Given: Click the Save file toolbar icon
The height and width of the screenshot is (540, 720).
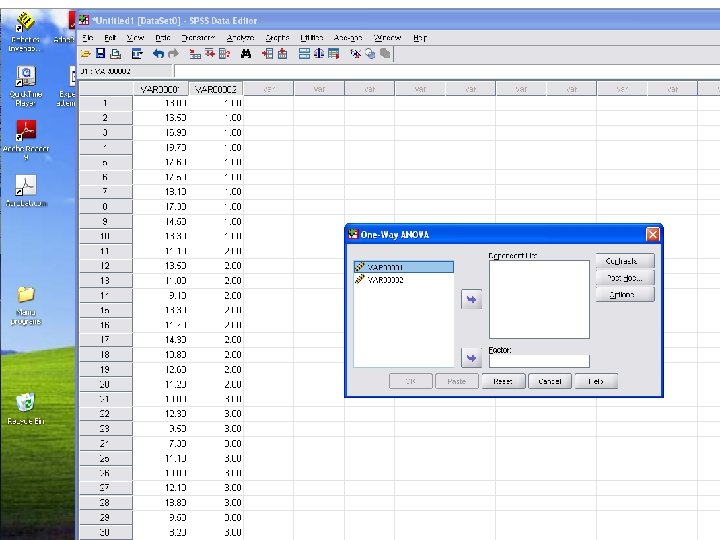Looking at the screenshot, I should tap(101, 54).
